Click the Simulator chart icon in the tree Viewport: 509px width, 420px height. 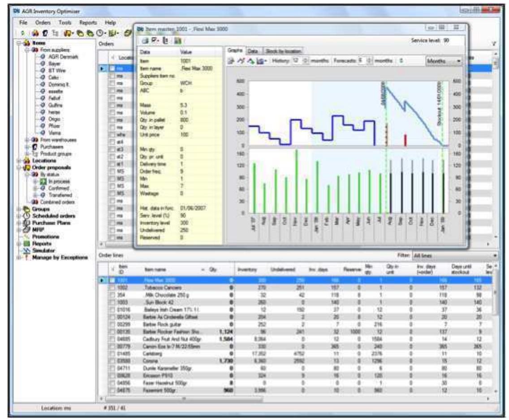pos(27,250)
